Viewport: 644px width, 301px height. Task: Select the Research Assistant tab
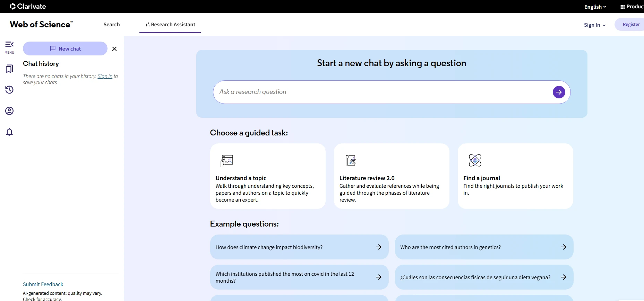170,25
